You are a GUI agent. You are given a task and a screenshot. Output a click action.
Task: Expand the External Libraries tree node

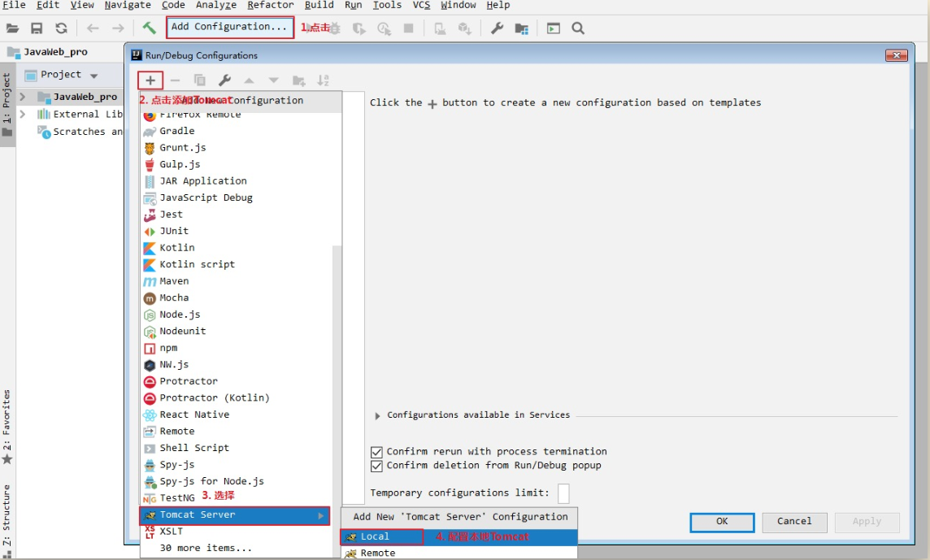point(23,114)
